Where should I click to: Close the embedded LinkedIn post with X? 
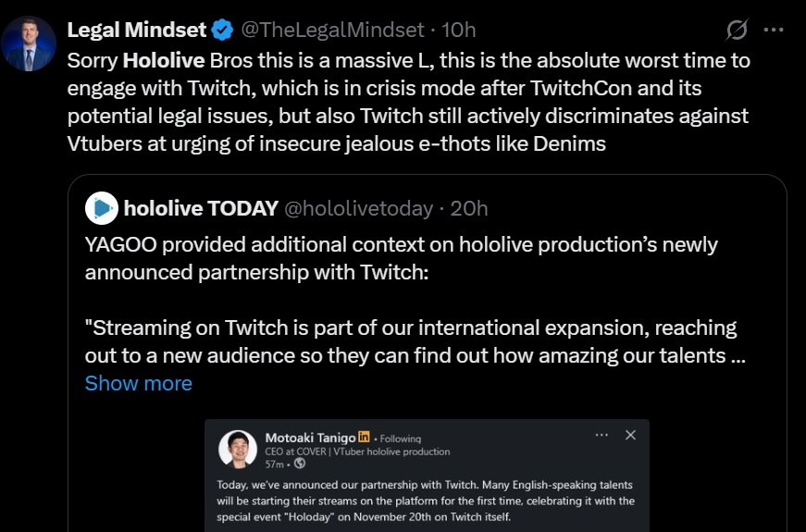[x=630, y=435]
